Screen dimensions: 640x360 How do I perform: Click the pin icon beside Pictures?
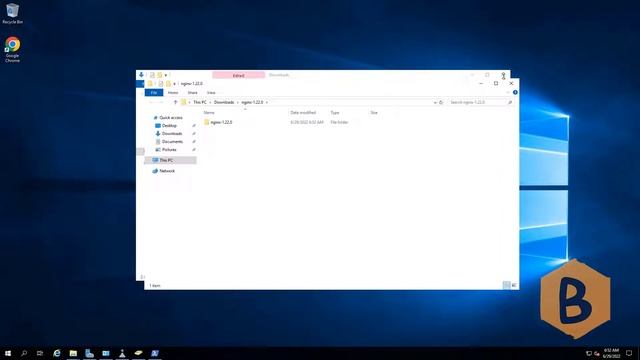194,150
